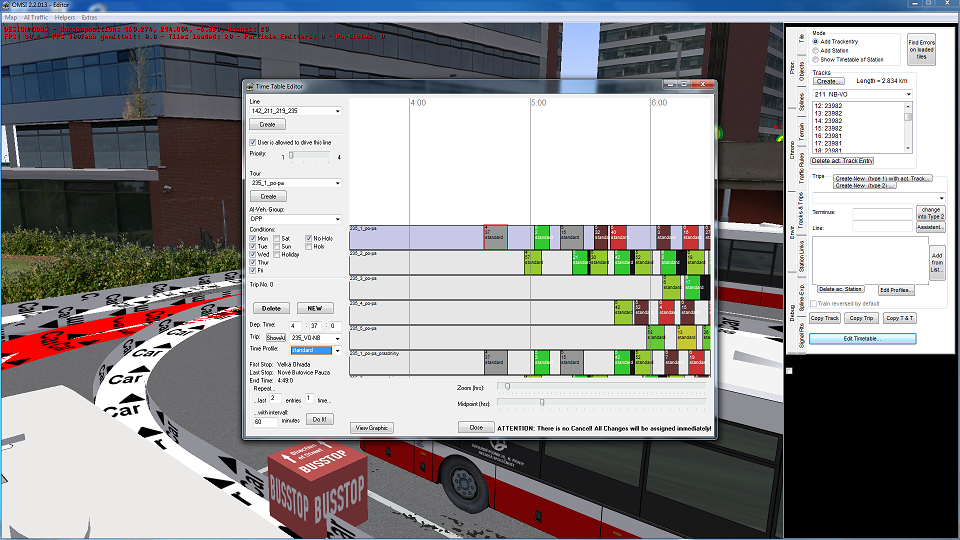
Task: Switch to the Splines side tab
Action: 801,100
